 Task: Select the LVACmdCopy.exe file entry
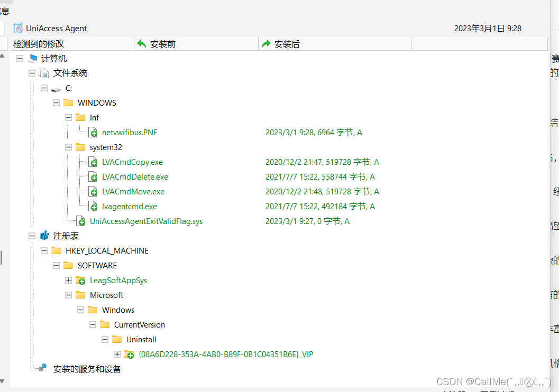[132, 162]
